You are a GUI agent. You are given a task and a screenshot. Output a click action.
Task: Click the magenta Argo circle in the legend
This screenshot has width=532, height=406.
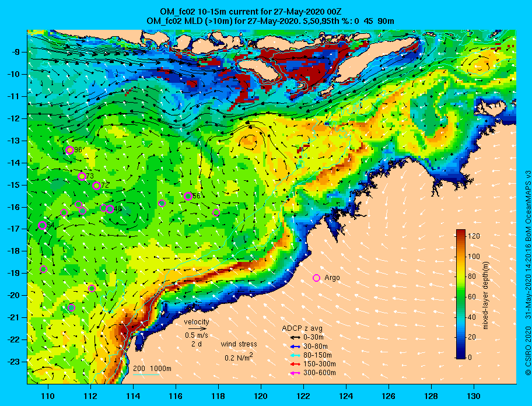click(x=316, y=278)
